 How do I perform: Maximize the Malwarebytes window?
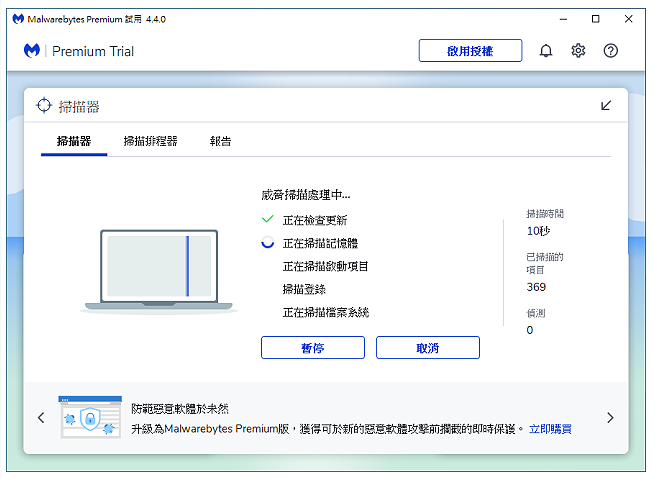coord(595,19)
